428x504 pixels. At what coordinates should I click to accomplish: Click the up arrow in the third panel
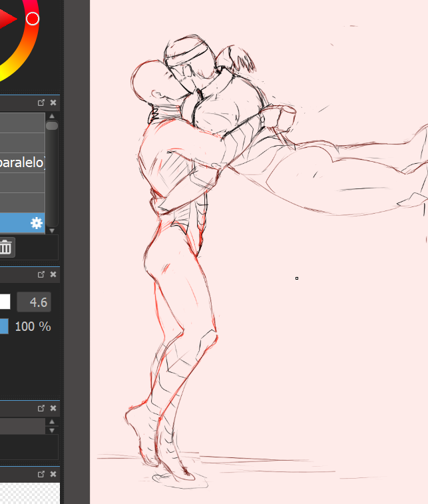52,421
